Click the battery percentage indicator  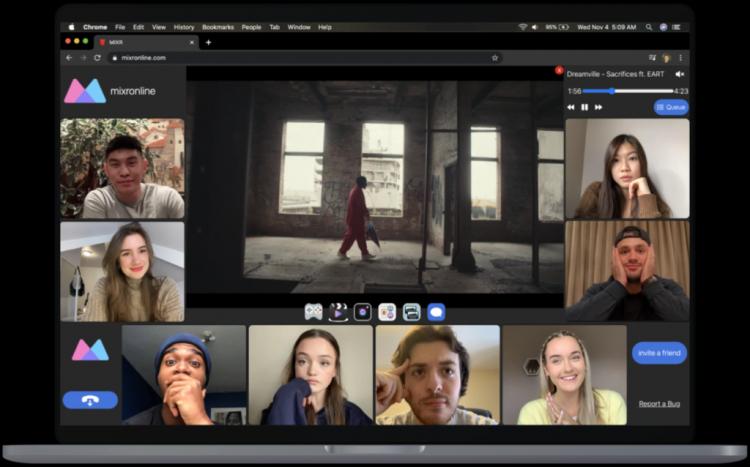coord(557,27)
